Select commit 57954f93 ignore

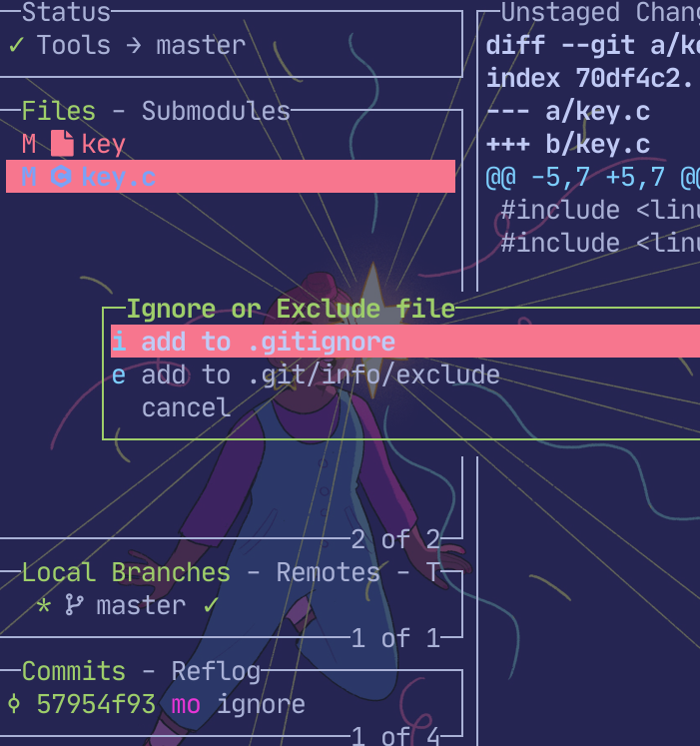point(231,704)
